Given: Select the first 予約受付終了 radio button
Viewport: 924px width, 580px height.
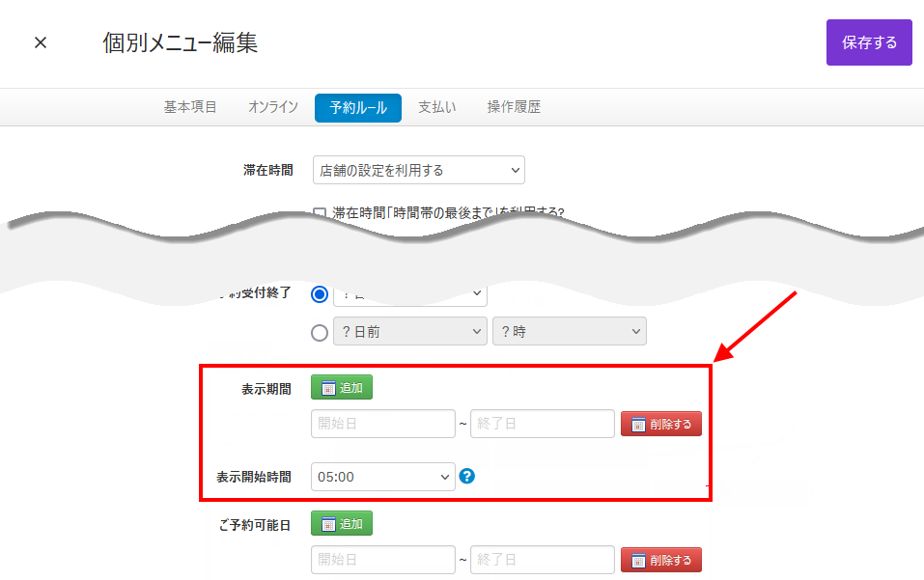Looking at the screenshot, I should coord(321,294).
